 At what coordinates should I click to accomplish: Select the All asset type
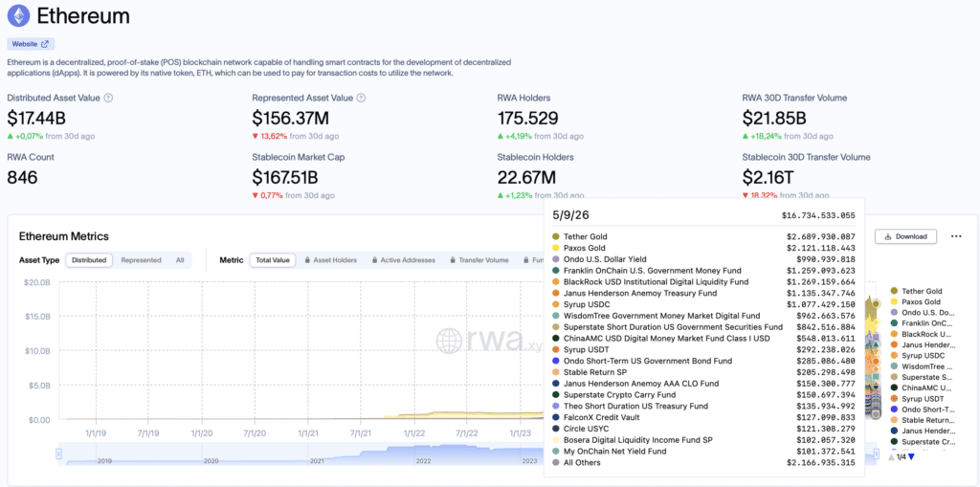[x=179, y=260]
